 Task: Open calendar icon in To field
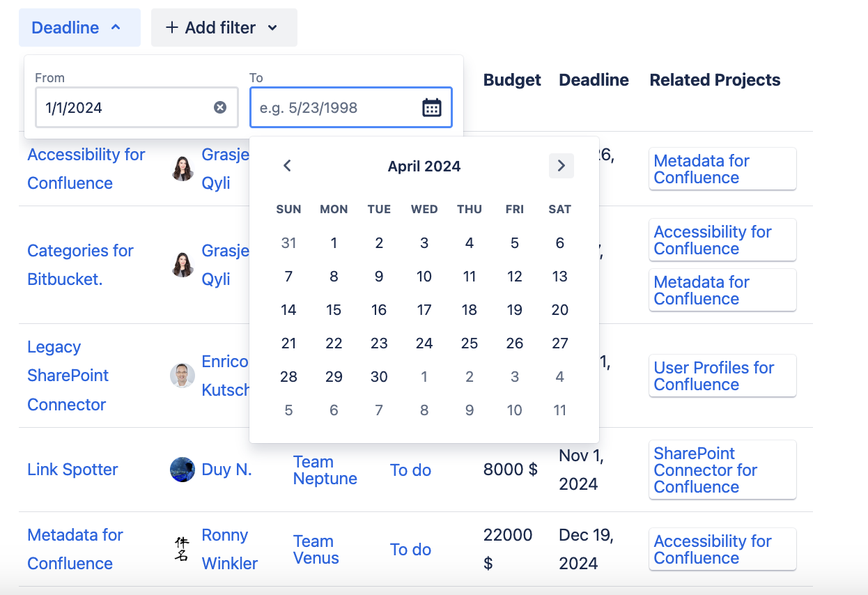432,107
